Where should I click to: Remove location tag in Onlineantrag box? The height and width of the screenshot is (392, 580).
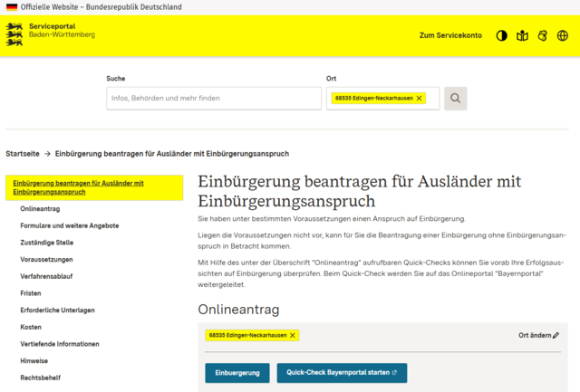pyautogui.click(x=293, y=335)
